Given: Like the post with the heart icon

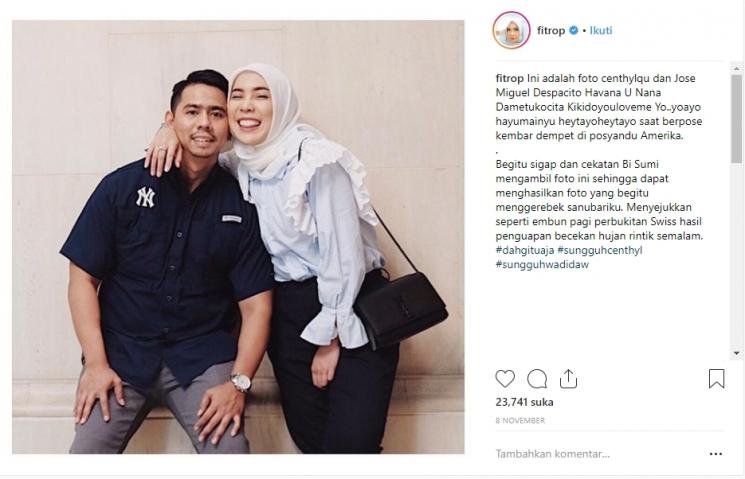Looking at the screenshot, I should tap(505, 379).
